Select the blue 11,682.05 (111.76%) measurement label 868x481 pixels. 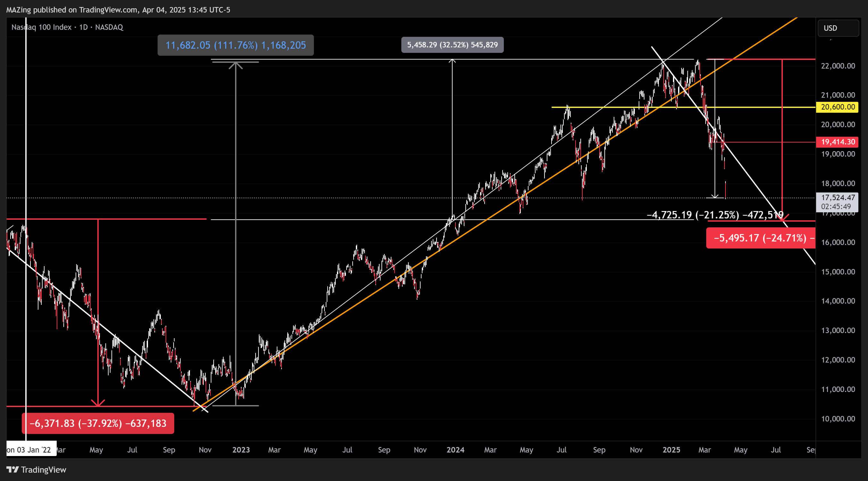(x=235, y=45)
